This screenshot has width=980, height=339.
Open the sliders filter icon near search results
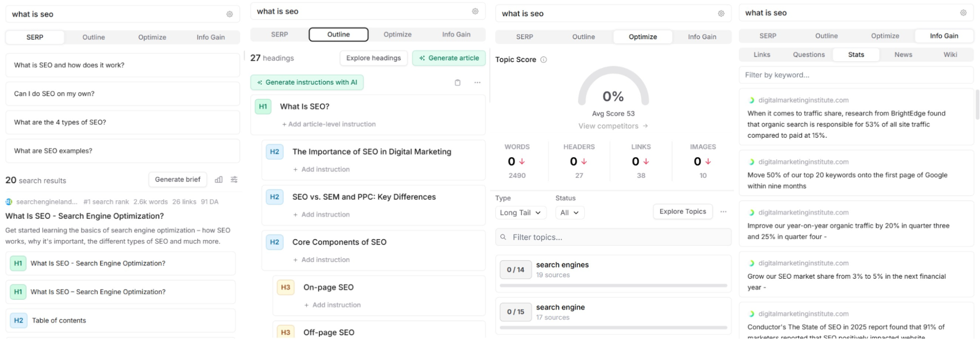coord(234,180)
